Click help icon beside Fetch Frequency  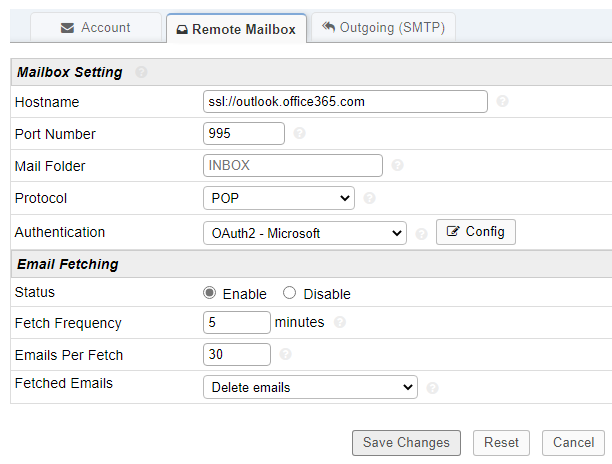pos(341,322)
